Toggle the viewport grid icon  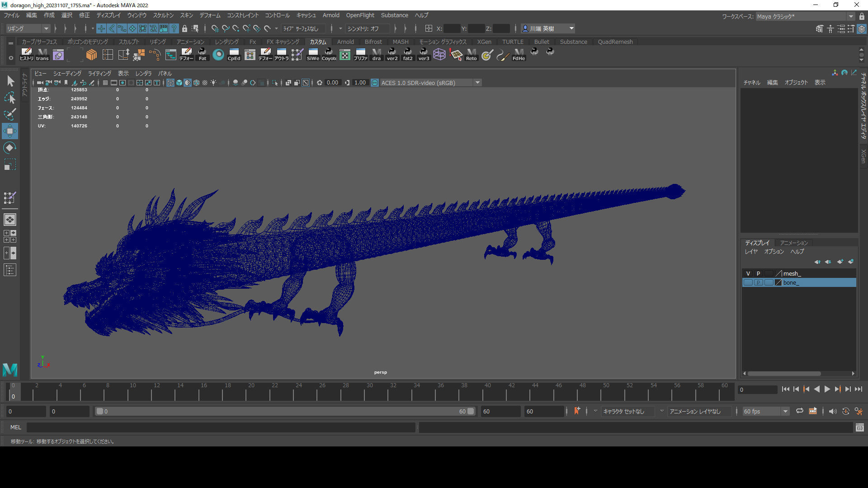[x=105, y=83]
